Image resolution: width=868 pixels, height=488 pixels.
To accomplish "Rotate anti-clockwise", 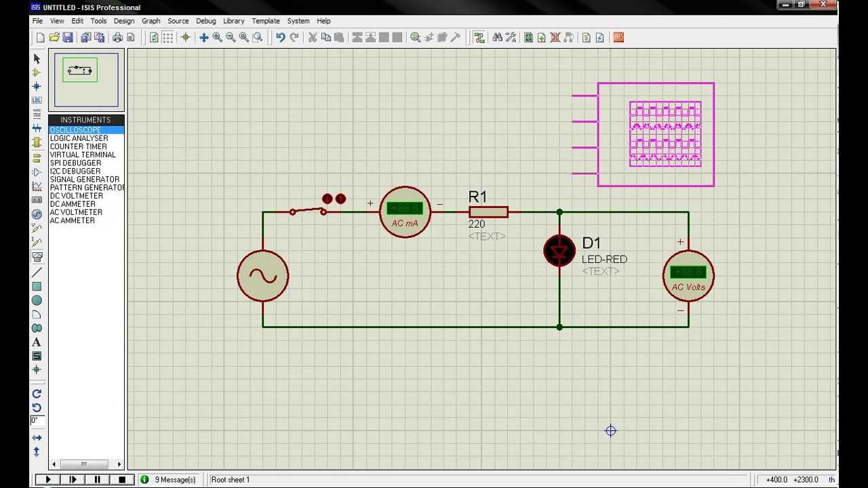I will click(x=37, y=407).
